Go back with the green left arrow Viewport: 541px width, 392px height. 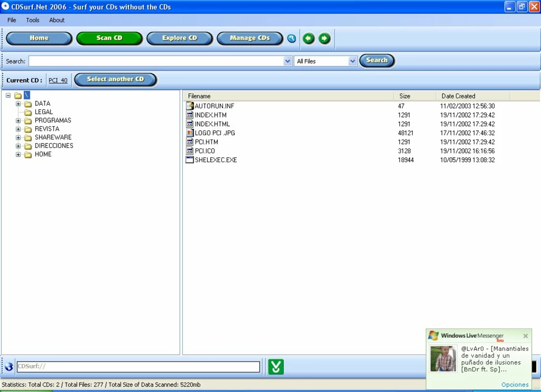pyautogui.click(x=308, y=38)
